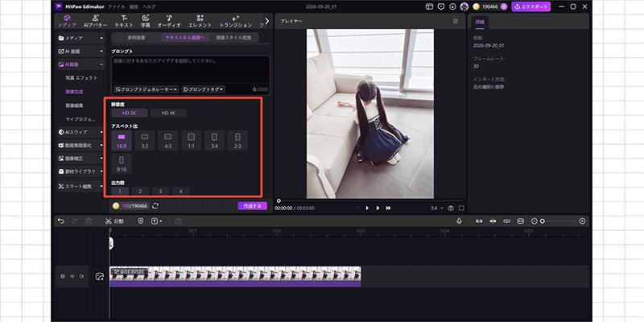Open the トランジション tab
Screen dimensions: 644x322
235,21
